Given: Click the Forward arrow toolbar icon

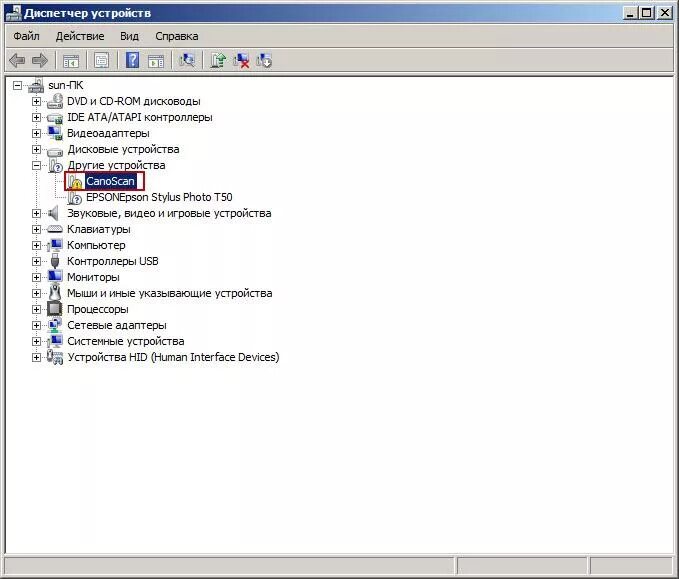Looking at the screenshot, I should [x=40, y=61].
